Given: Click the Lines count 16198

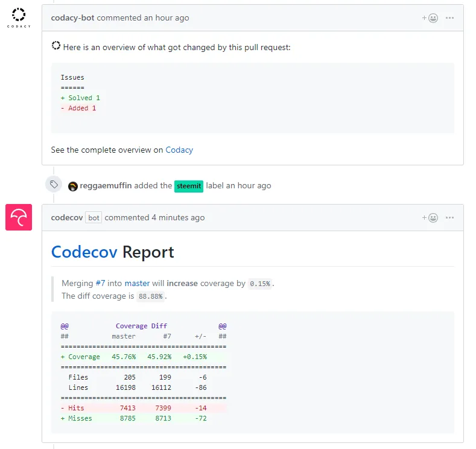Looking at the screenshot, I should pos(125,387).
